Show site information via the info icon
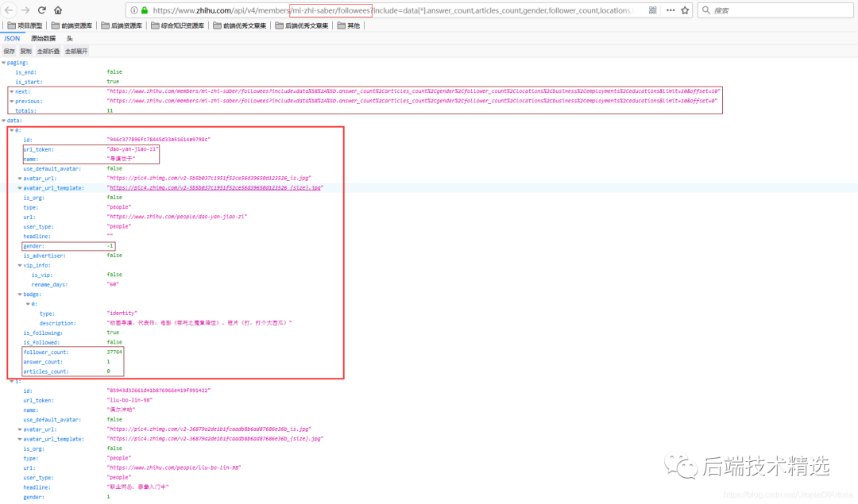The width and height of the screenshot is (858, 504). 134,10
